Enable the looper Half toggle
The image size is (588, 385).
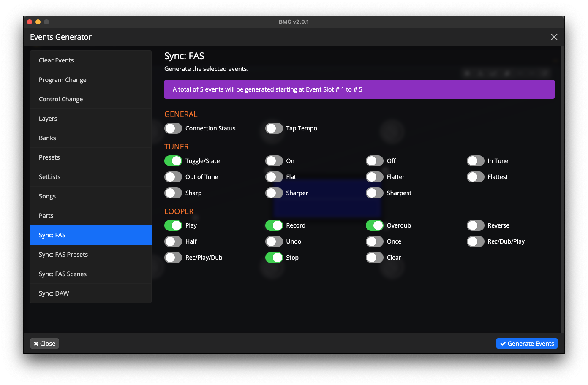173,241
